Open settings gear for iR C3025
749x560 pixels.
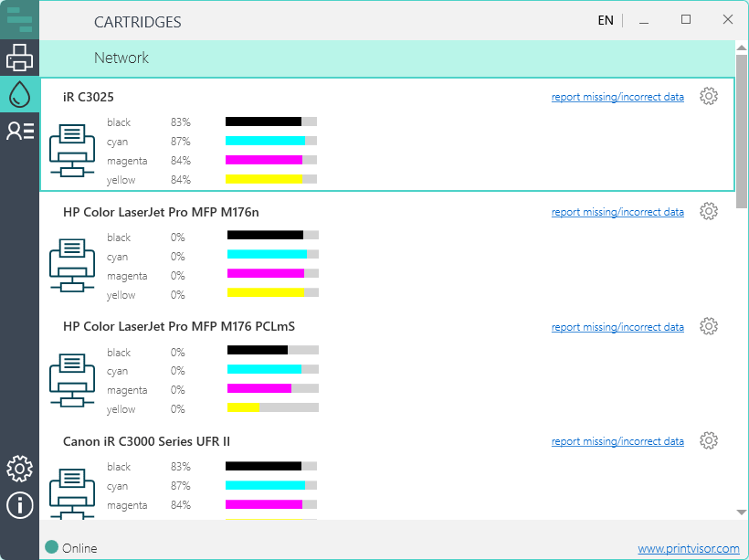[x=708, y=97]
